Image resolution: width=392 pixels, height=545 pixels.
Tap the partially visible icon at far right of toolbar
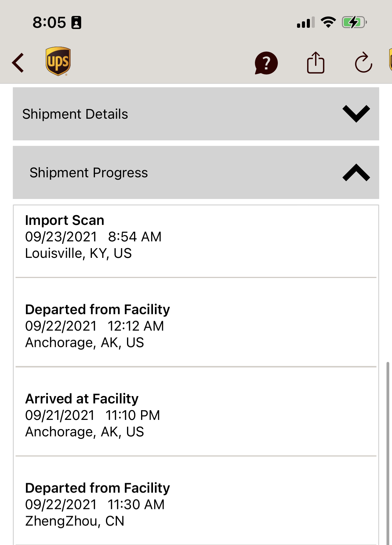pos(390,60)
